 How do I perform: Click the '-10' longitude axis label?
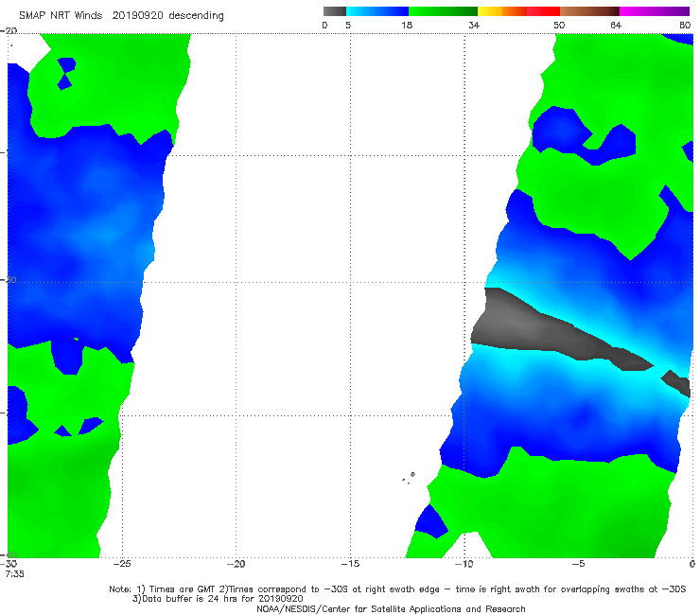click(x=464, y=564)
